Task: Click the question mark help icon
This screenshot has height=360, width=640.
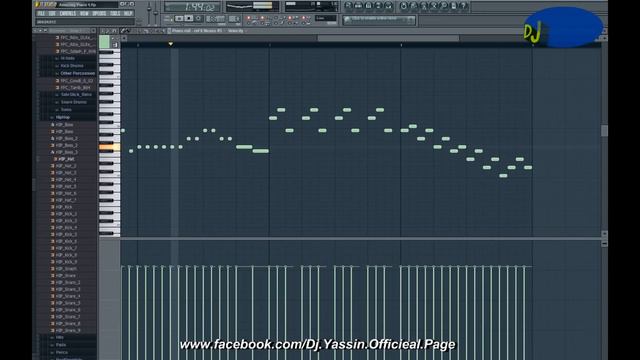Action: click(463, 6)
